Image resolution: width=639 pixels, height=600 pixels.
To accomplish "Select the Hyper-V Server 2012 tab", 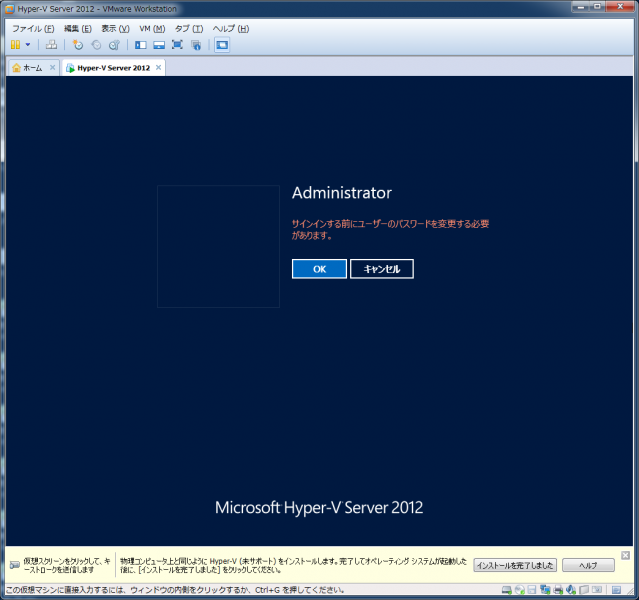I will [x=113, y=68].
